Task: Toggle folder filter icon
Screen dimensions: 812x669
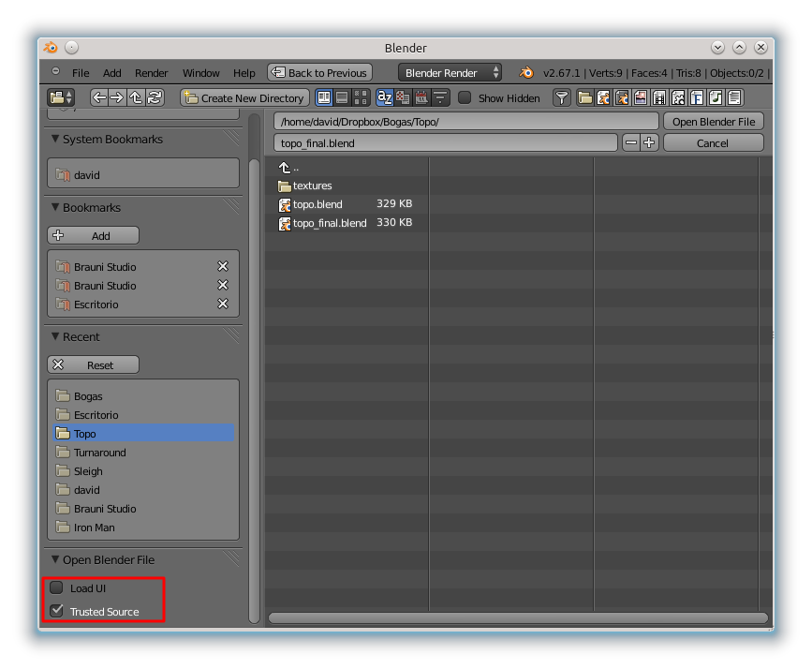Action: pyautogui.click(x=585, y=97)
